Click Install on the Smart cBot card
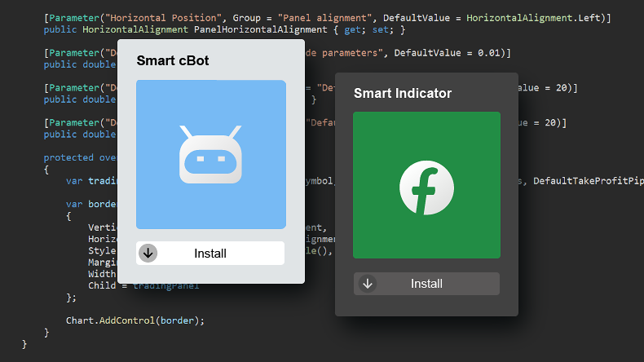This screenshot has width=644, height=362. 210,253
